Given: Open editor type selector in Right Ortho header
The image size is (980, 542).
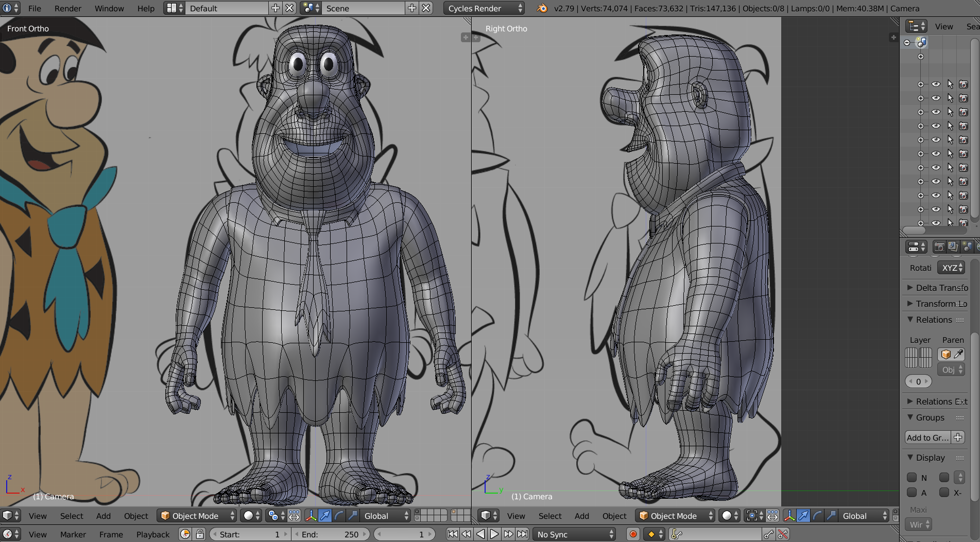Looking at the screenshot, I should [x=489, y=516].
